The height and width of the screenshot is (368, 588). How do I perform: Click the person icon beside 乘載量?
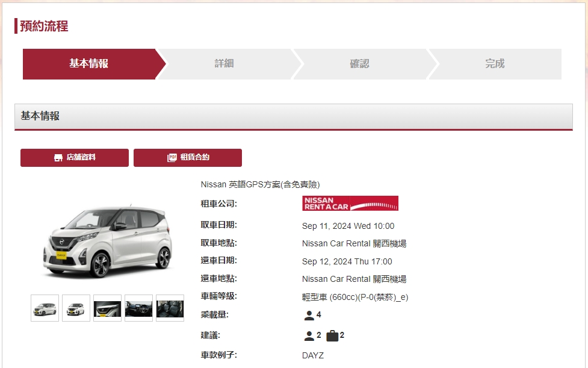[x=309, y=316]
